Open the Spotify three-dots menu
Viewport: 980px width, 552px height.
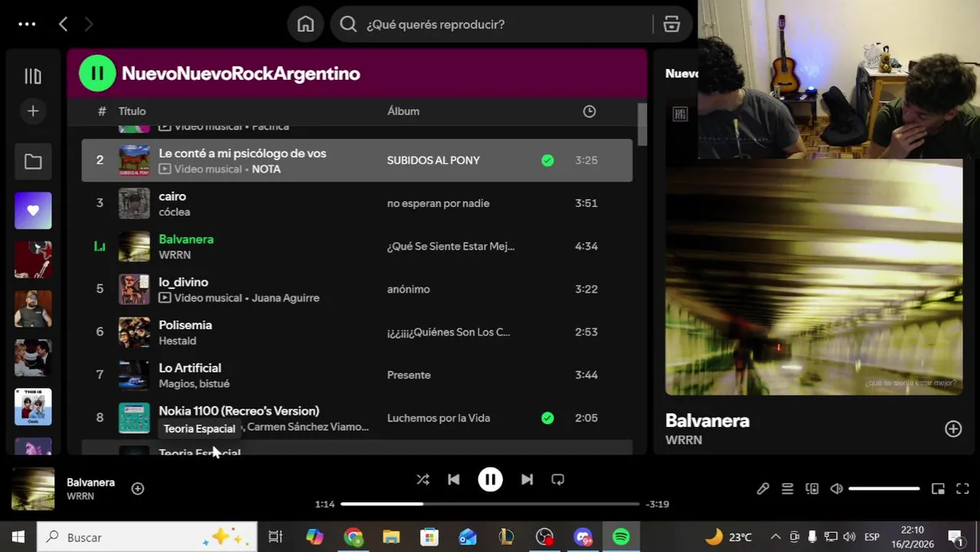pyautogui.click(x=27, y=25)
